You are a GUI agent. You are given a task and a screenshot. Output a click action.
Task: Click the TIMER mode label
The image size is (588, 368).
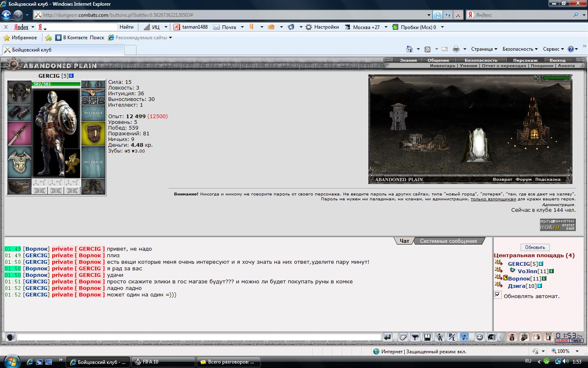pos(577,341)
